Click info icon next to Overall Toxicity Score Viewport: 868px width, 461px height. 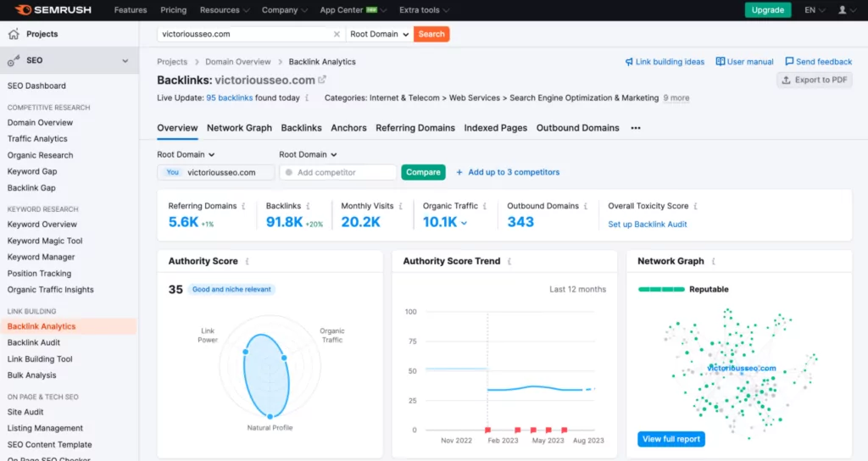695,206
